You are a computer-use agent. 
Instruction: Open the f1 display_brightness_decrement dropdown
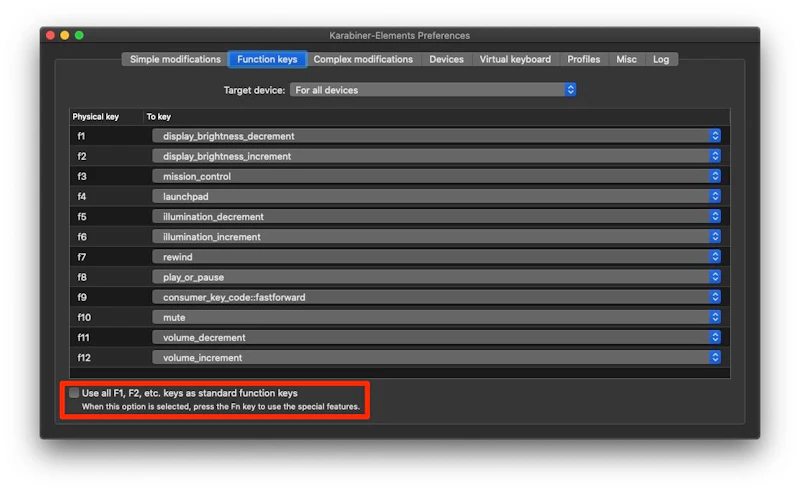(436, 136)
